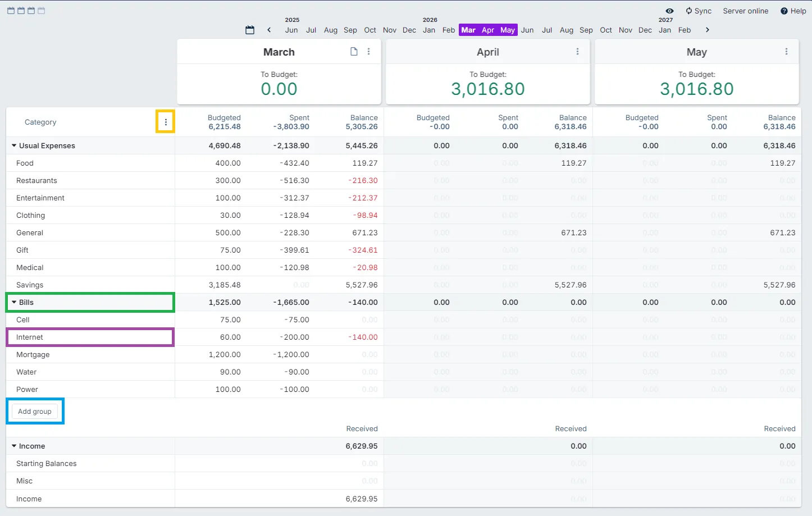Viewport: 812px width, 516px height.
Task: Select Dec 2025 in the month bar
Action: [409, 30]
